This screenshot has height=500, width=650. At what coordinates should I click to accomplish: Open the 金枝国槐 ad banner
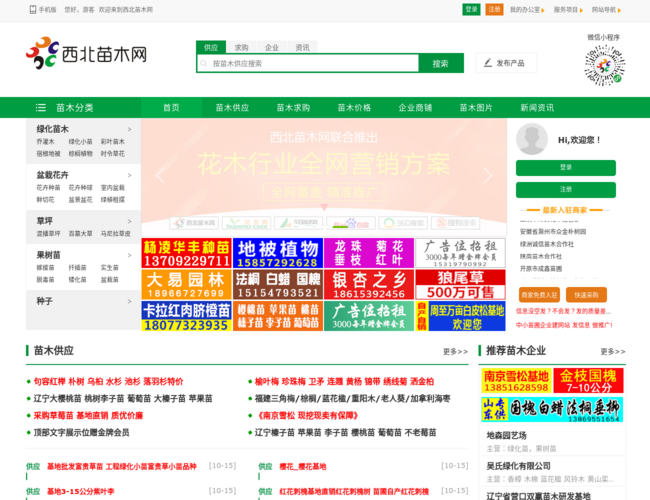coord(588,381)
